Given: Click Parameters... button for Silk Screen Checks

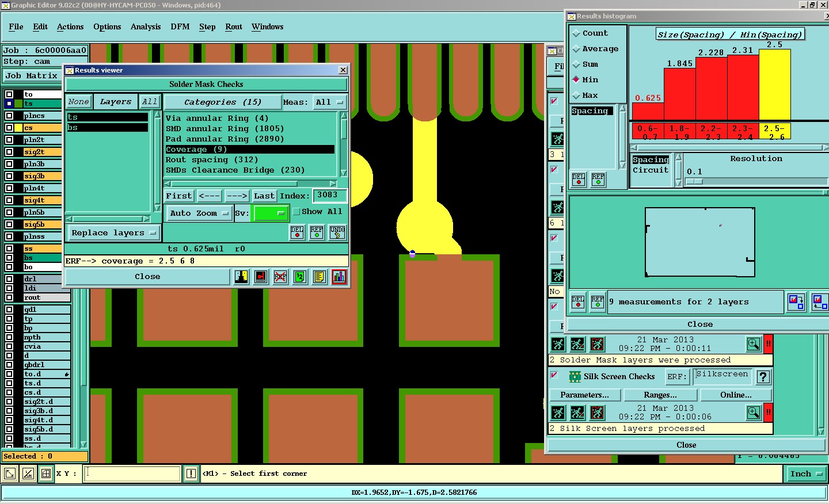Looking at the screenshot, I should (x=584, y=395).
